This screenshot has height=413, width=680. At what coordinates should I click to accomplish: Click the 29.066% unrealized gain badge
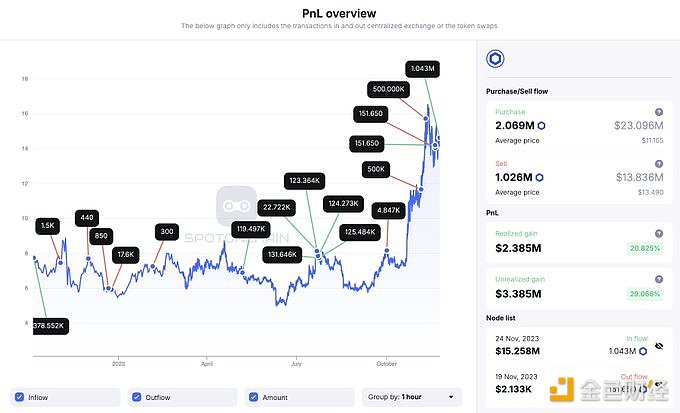click(x=637, y=295)
